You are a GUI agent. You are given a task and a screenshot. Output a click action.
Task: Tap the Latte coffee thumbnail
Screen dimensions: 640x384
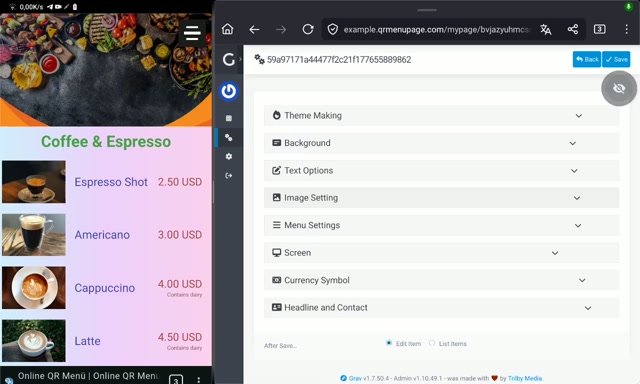(33, 341)
